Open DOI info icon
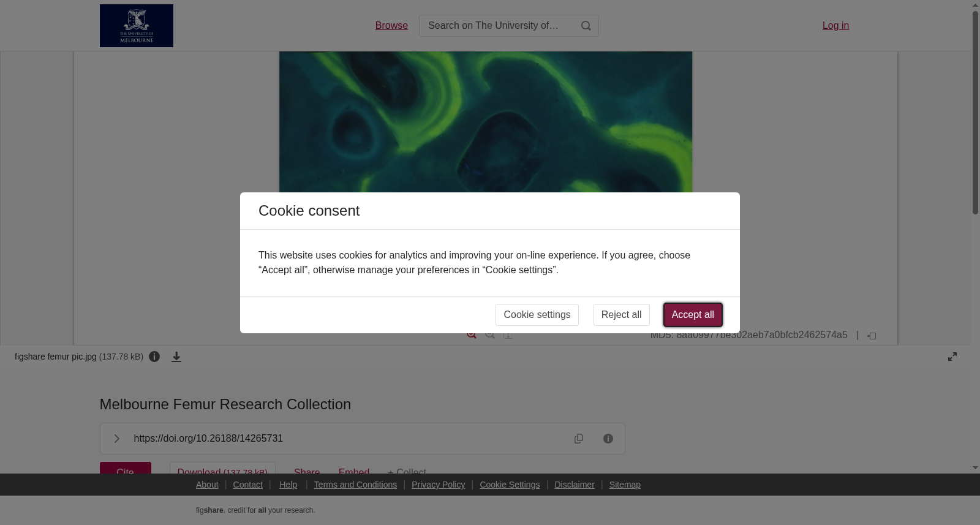 point(608,439)
